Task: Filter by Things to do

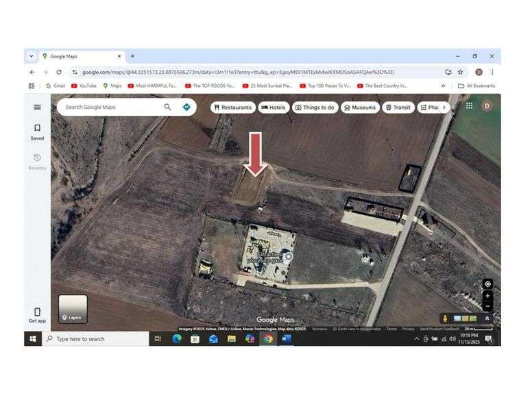Action: [315, 108]
